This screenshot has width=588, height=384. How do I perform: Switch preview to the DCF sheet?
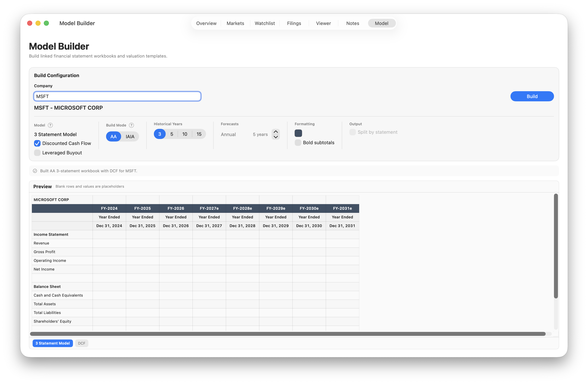(x=81, y=343)
